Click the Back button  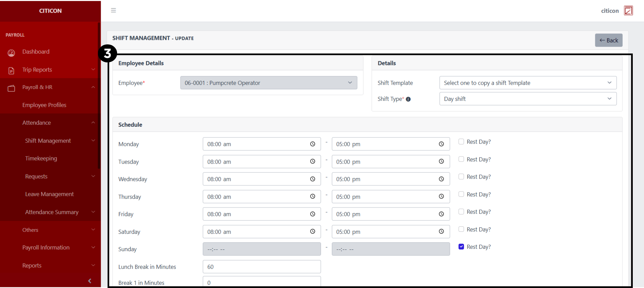click(608, 40)
